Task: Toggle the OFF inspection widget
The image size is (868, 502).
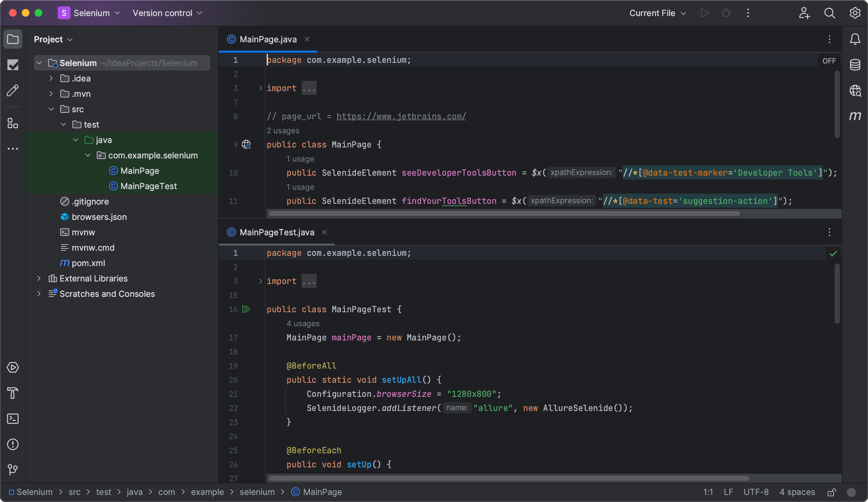Action: coord(829,61)
